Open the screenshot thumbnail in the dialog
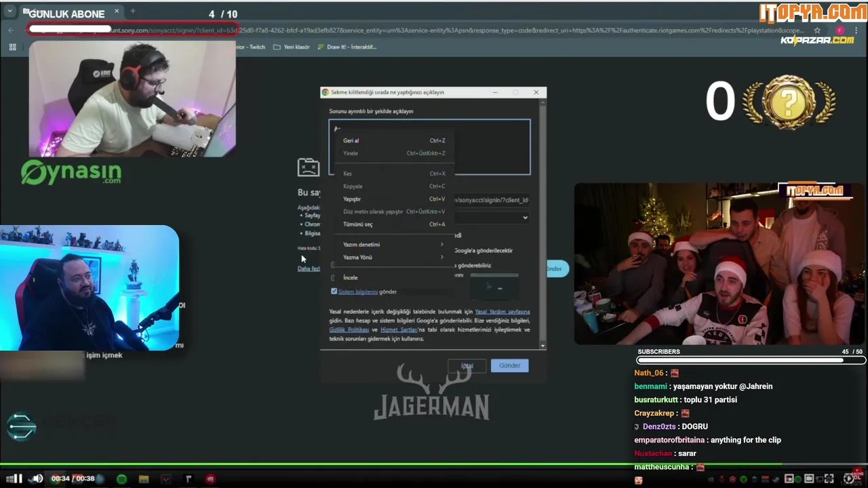 494,287
